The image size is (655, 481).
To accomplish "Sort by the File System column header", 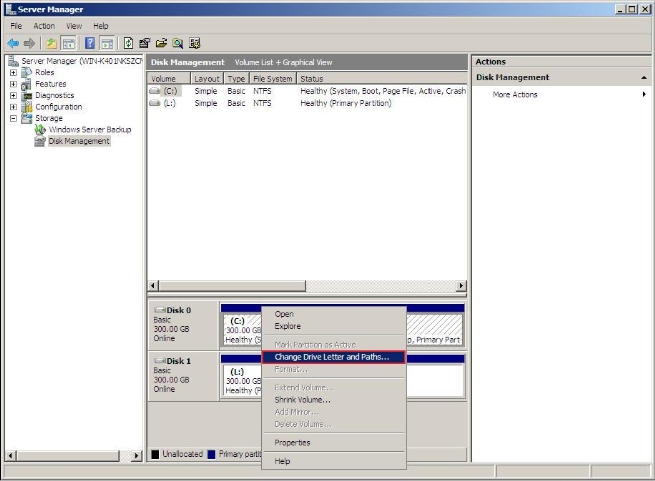I will point(273,79).
